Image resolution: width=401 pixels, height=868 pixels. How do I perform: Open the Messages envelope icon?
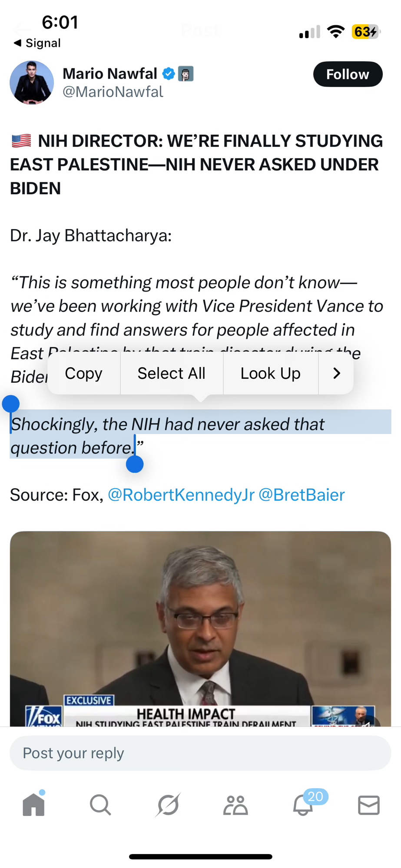[x=369, y=806]
